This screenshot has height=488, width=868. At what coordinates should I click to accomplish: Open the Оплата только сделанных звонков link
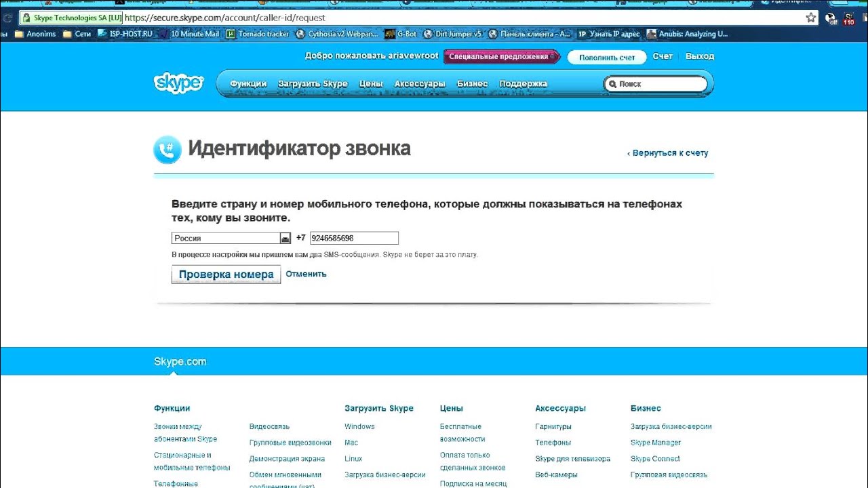click(473, 461)
